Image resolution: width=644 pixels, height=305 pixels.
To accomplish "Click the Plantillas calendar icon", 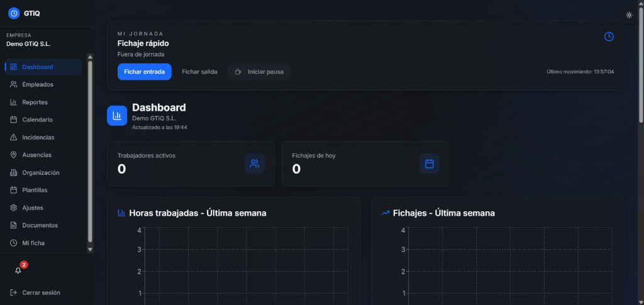I will 14,190.
